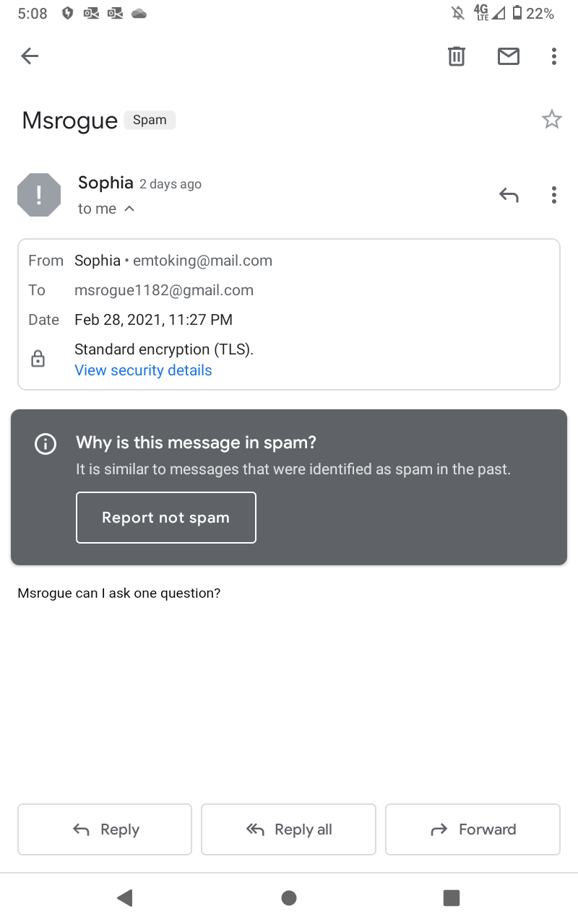Tap the Forward button

coord(473,829)
